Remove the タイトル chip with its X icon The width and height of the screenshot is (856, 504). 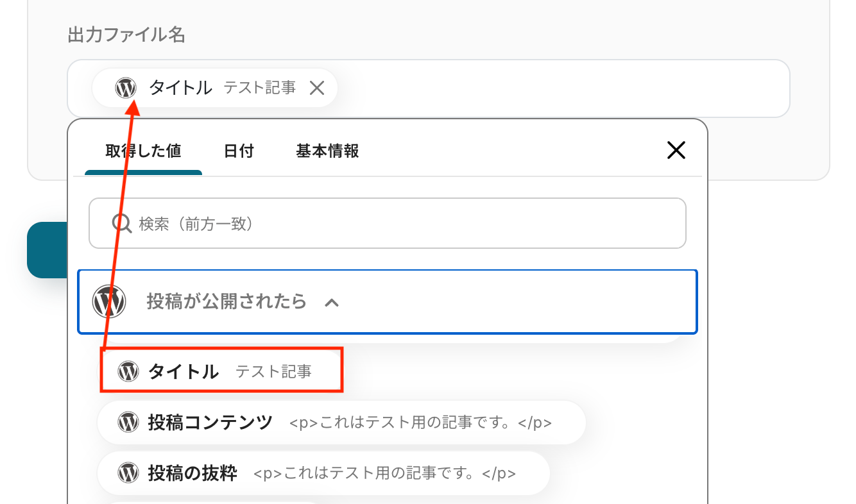tap(317, 88)
